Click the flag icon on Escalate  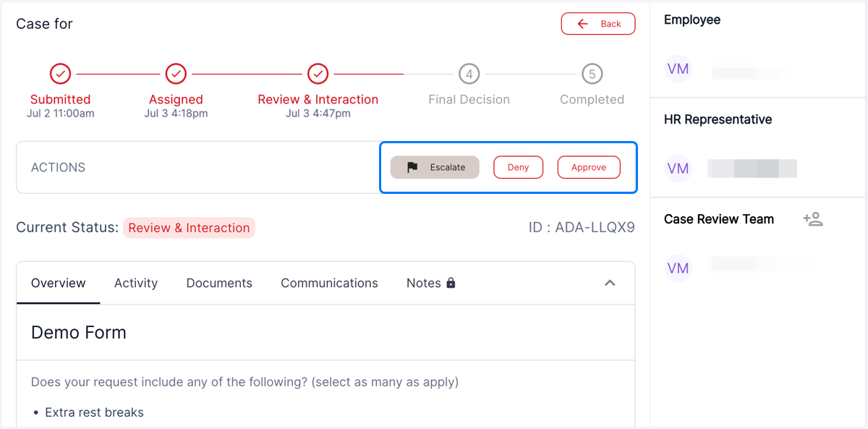[x=412, y=167]
